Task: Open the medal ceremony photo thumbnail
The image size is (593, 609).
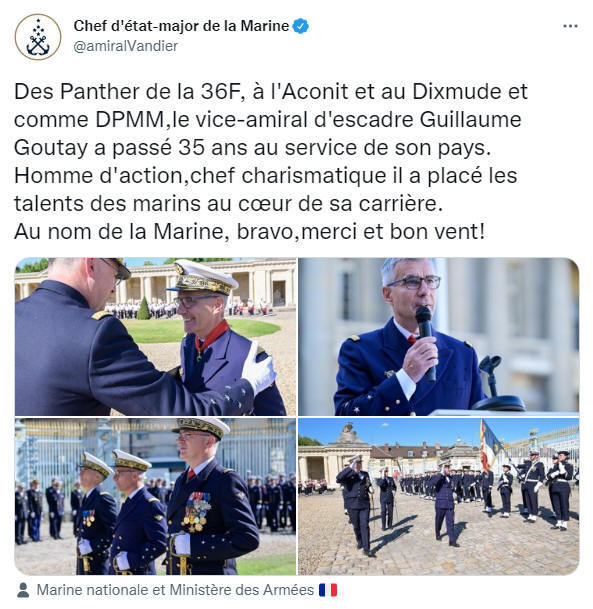Action: pyautogui.click(x=156, y=336)
